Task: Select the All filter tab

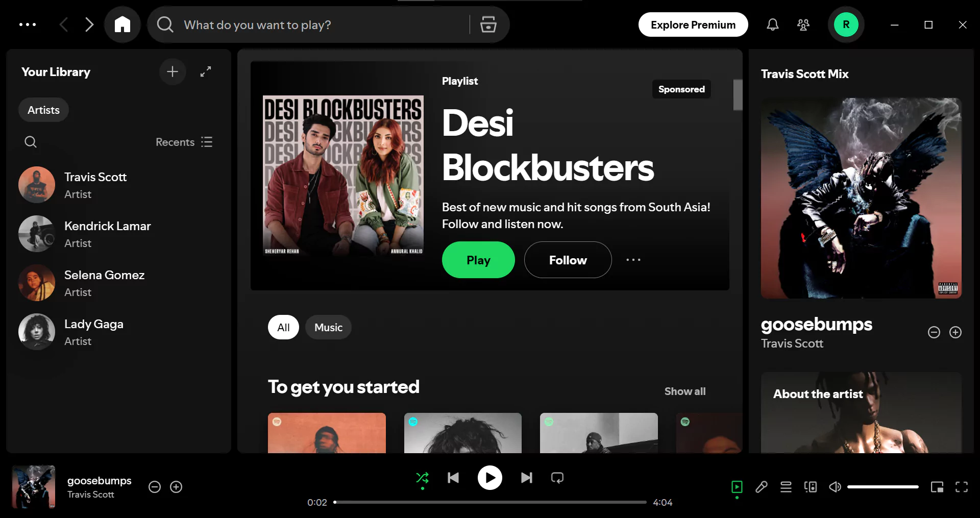Action: (283, 327)
